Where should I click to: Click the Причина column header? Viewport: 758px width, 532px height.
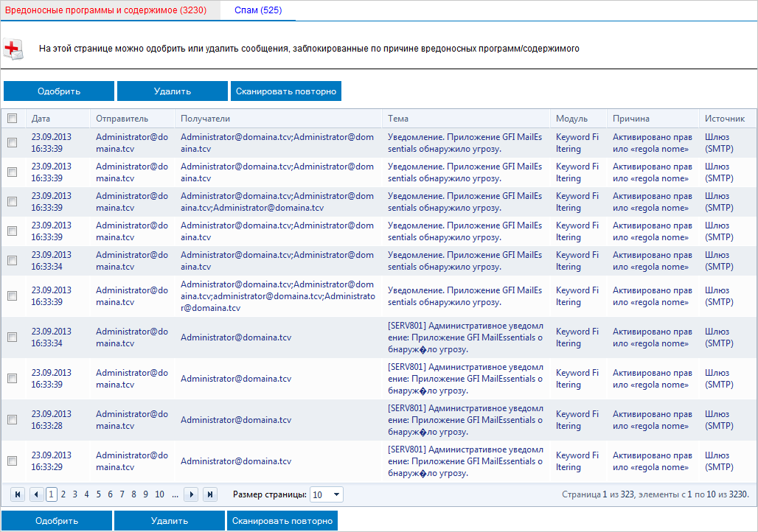(631, 119)
